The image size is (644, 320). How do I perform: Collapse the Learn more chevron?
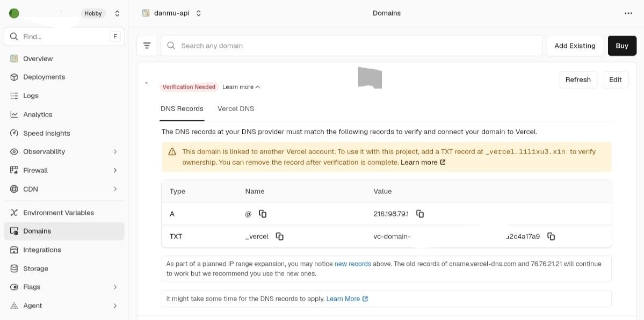point(257,87)
